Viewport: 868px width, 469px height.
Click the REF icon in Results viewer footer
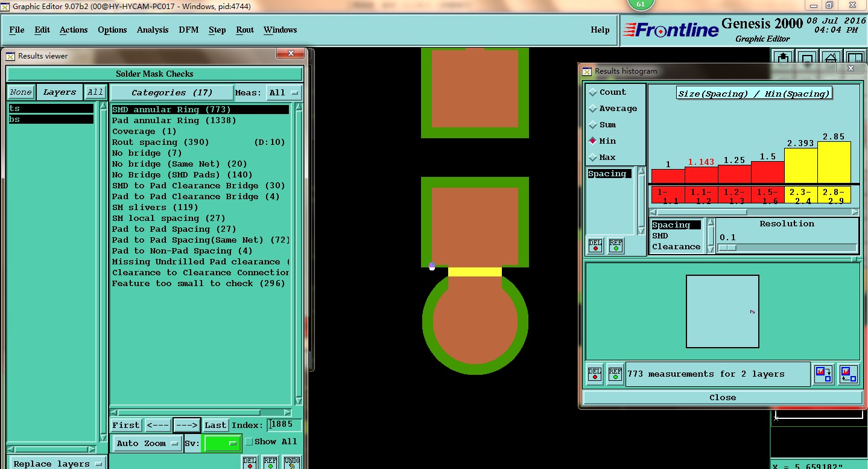click(x=270, y=462)
